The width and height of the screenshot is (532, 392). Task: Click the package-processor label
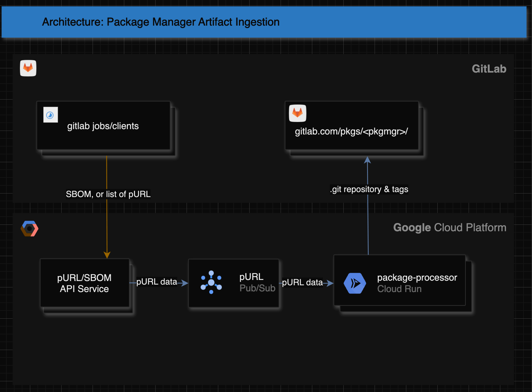(417, 277)
